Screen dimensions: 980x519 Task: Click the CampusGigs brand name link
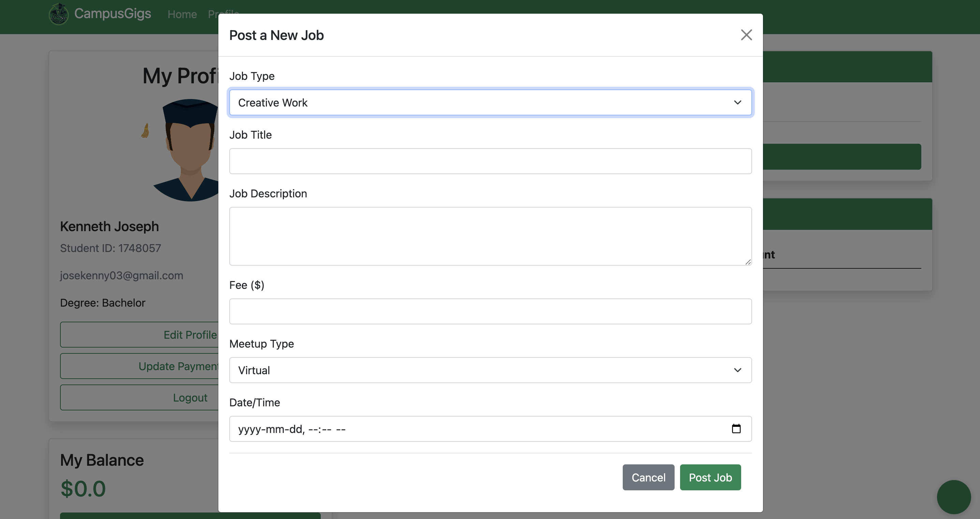pyautogui.click(x=113, y=14)
